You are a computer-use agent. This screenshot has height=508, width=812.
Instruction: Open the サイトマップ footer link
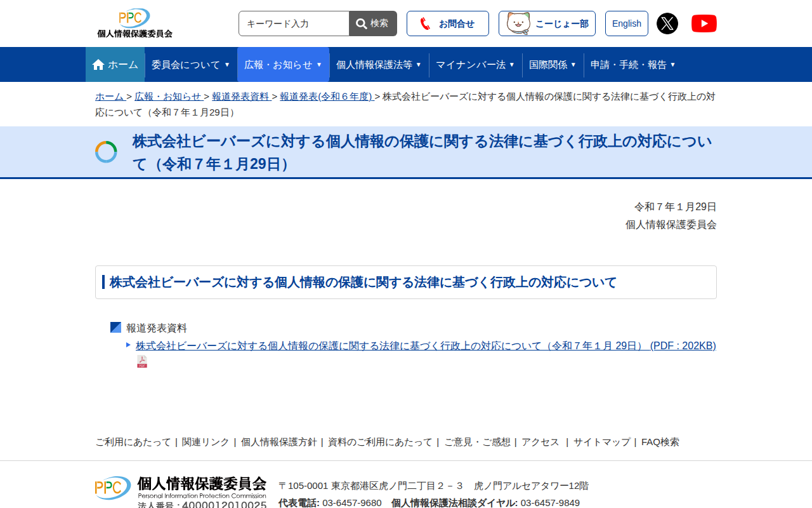(602, 442)
